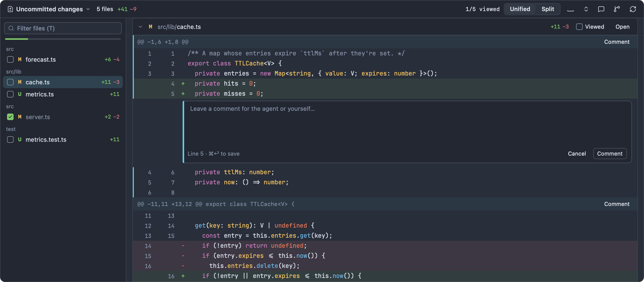
Task: Click the plus marker on line 5
Action: (183, 94)
